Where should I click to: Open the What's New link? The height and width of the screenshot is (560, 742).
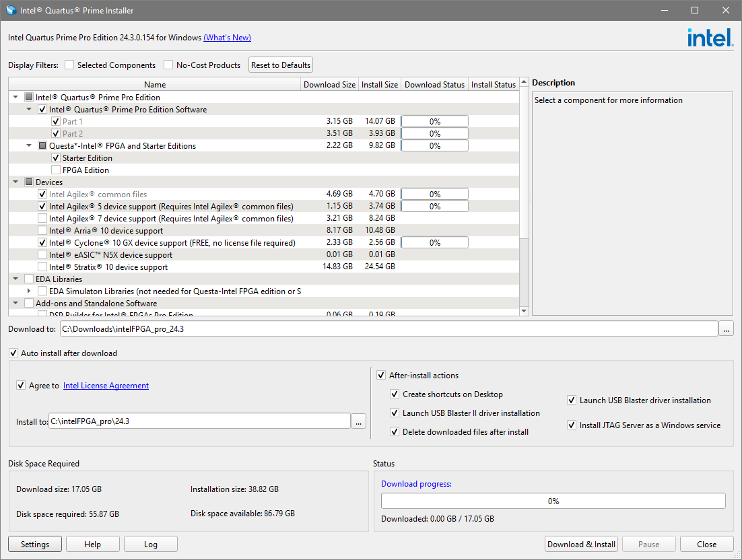[227, 38]
